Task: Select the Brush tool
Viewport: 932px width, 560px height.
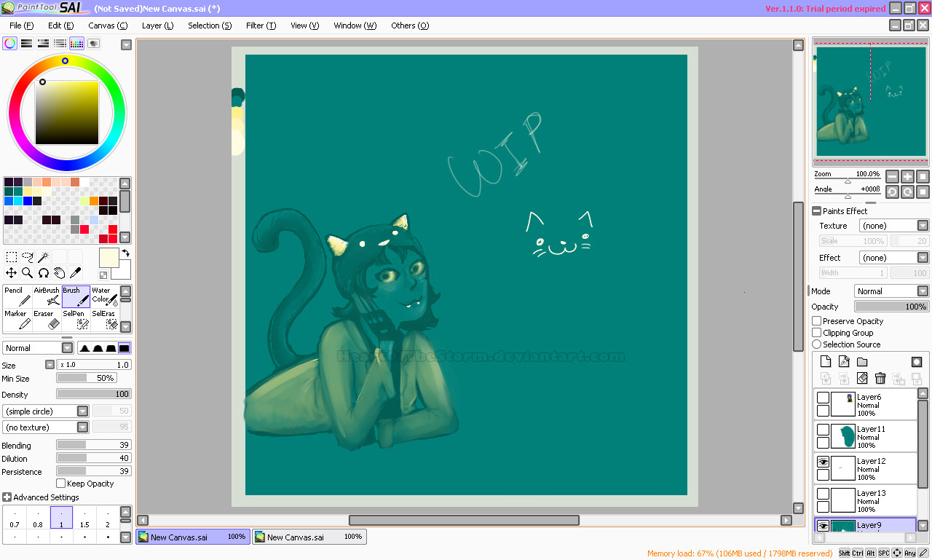Action: [x=76, y=296]
